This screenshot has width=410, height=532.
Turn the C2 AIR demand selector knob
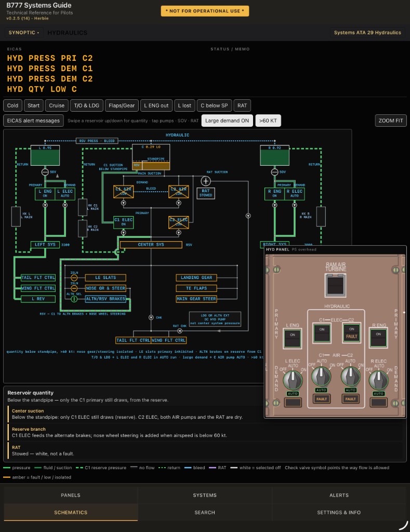(x=350, y=377)
